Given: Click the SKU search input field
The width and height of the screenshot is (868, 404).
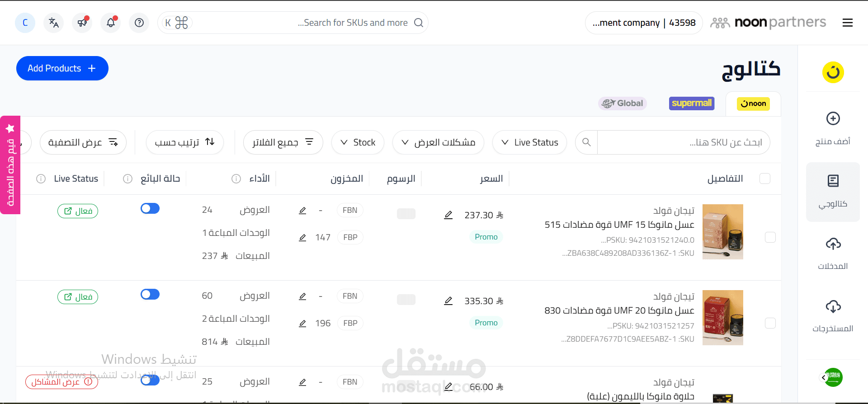Looking at the screenshot, I should [678, 142].
